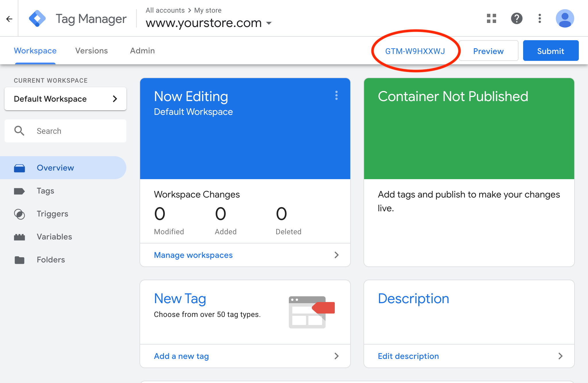Click the GTM-W9HXXWJ container ID link

pyautogui.click(x=415, y=51)
